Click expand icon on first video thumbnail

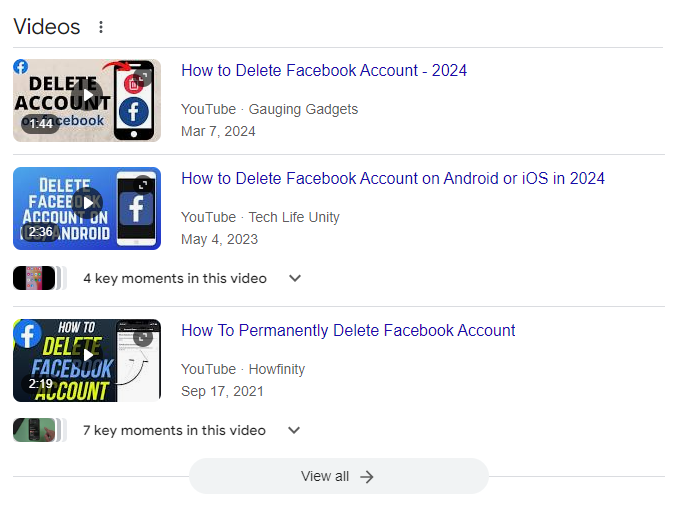tap(143, 77)
